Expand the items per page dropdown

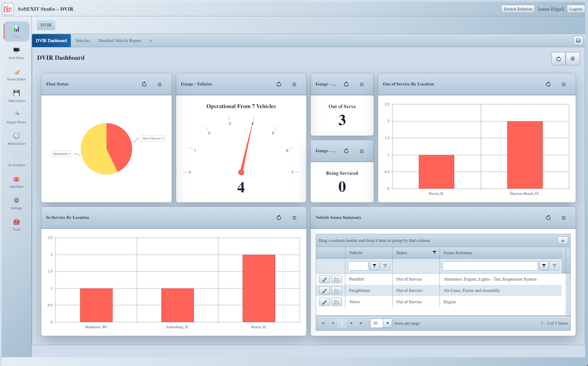(x=387, y=323)
